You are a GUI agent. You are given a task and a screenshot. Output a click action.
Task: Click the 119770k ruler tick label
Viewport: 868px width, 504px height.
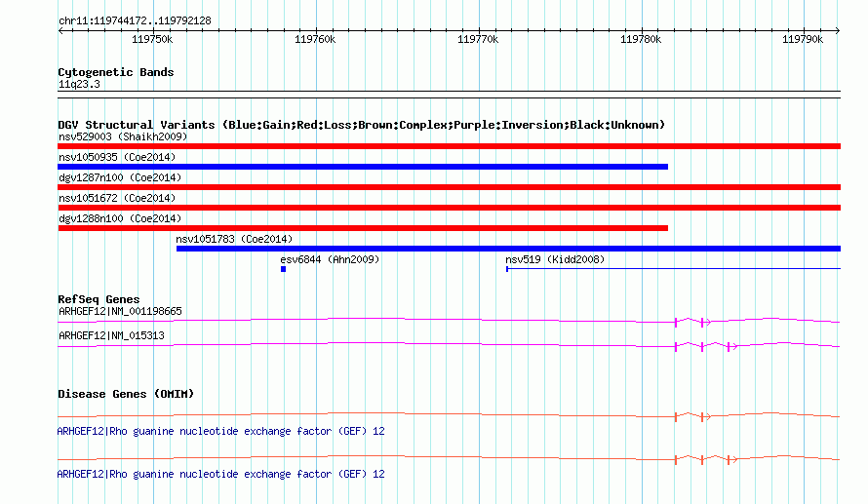(x=478, y=39)
